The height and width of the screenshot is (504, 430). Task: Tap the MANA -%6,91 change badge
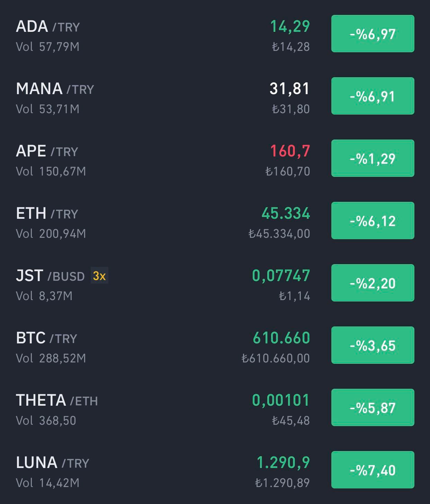pos(373,96)
